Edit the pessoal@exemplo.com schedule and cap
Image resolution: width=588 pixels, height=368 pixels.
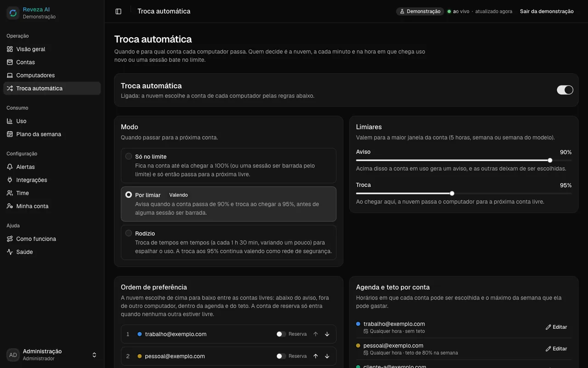point(556,349)
